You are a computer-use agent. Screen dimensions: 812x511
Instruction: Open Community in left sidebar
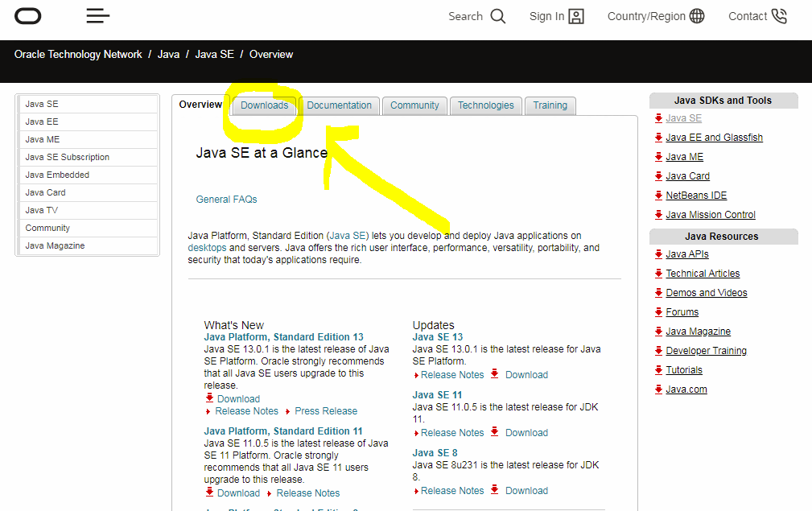coord(88,228)
